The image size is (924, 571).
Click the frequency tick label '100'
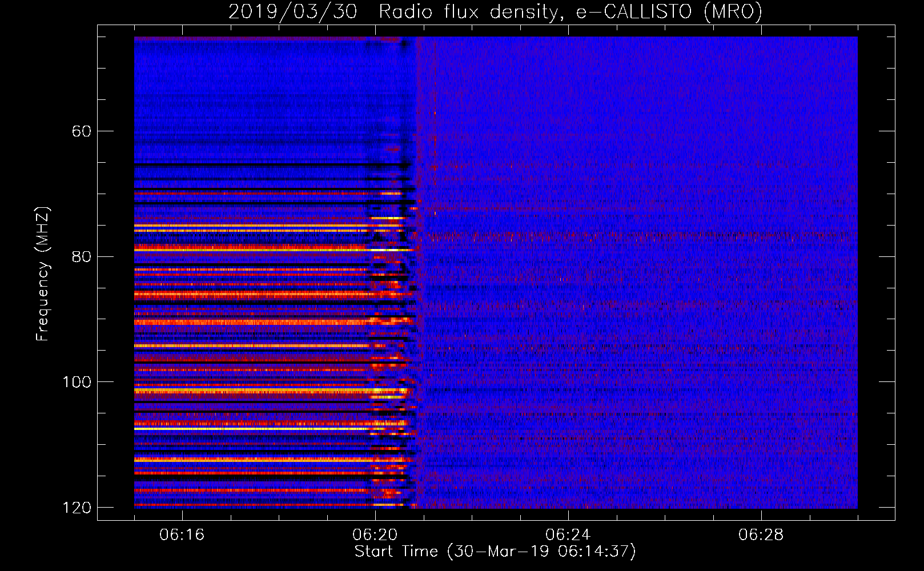tap(76, 381)
